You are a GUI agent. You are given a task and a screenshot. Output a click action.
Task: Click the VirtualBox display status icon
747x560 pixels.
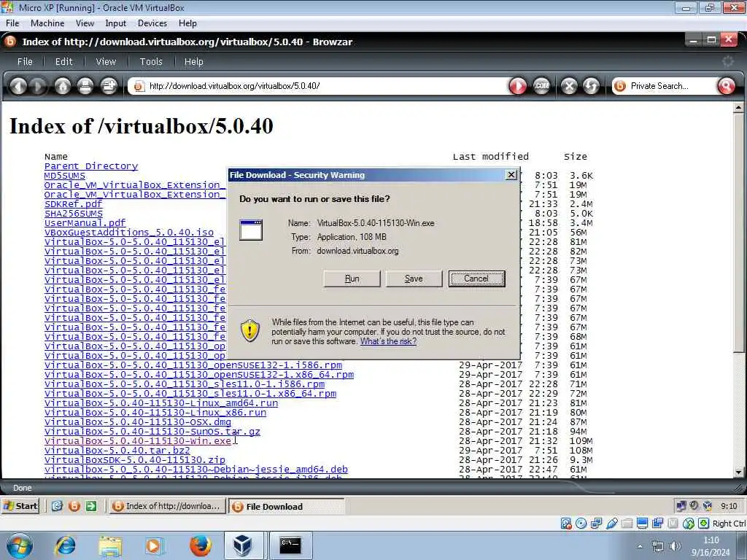pyautogui.click(x=642, y=524)
